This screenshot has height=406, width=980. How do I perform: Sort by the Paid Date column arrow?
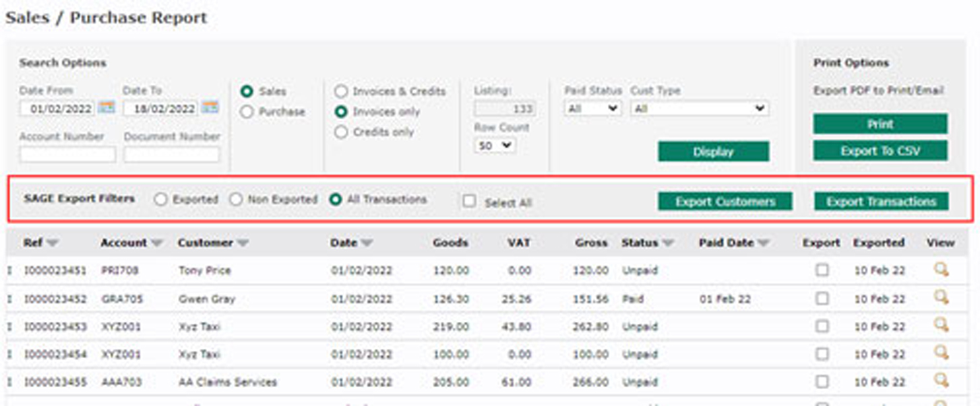click(764, 243)
